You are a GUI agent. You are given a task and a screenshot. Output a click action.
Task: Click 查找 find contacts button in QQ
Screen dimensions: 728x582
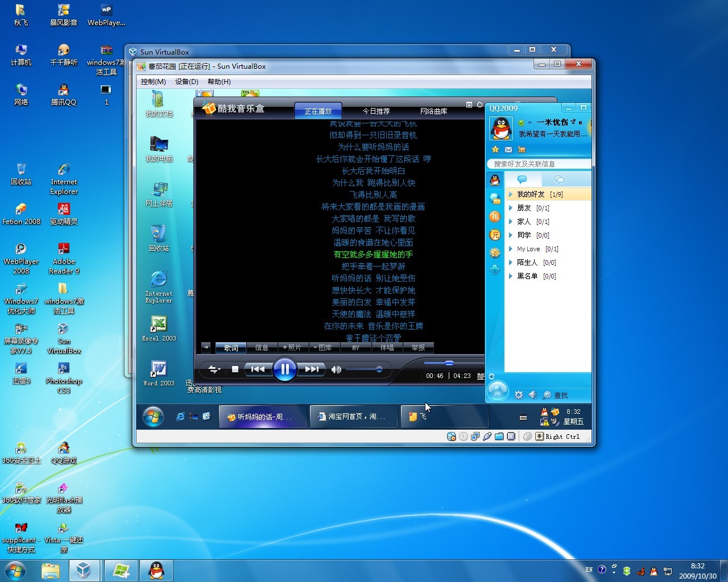point(556,395)
